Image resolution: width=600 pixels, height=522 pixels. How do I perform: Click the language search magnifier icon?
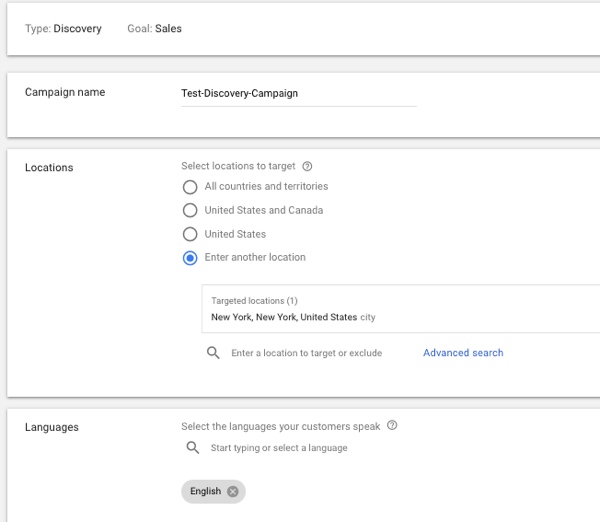coord(192,447)
